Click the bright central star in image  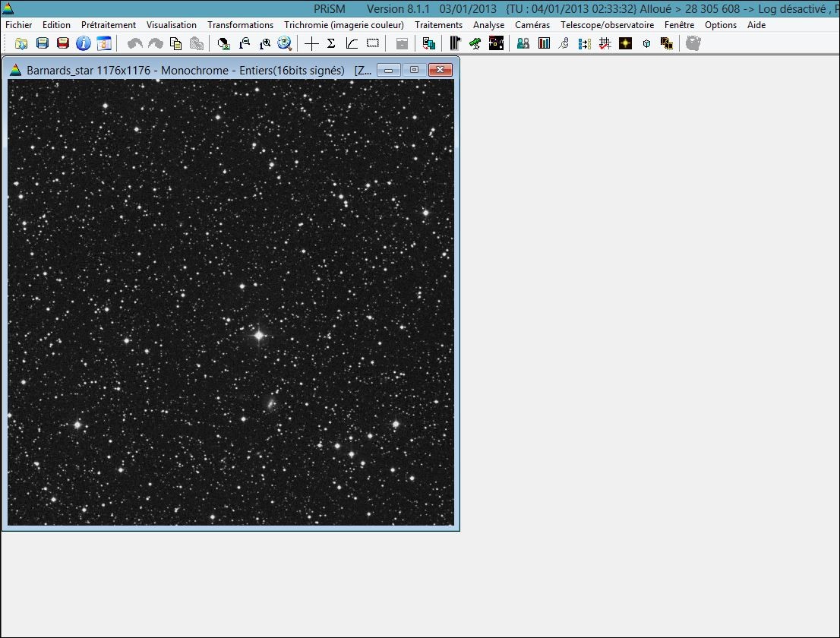point(259,336)
